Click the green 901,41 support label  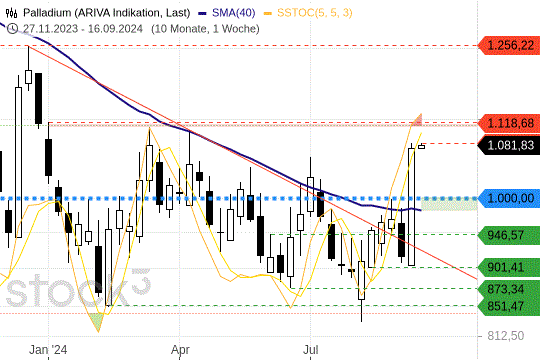point(509,267)
